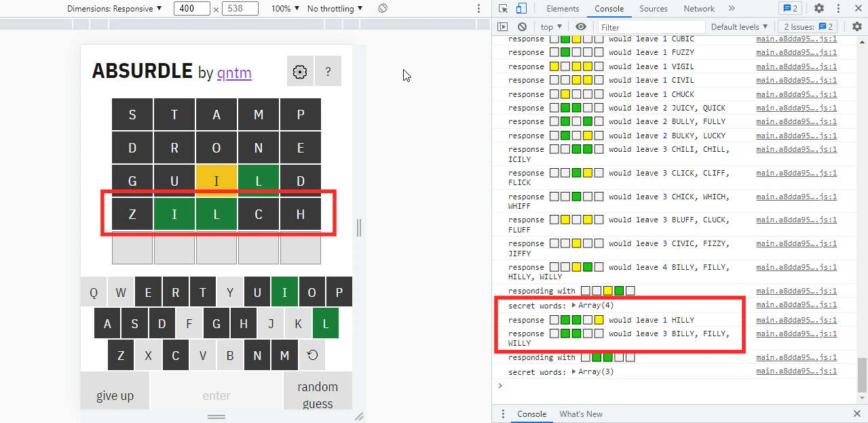This screenshot has height=423, width=868.
Task: Open the drawer's three-dot menu
Action: point(503,414)
